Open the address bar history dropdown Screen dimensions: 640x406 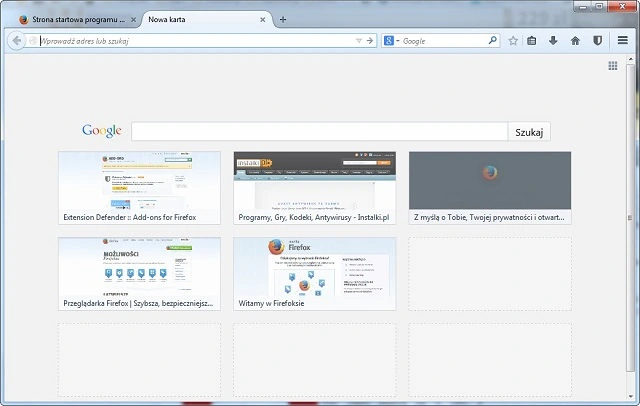(x=359, y=41)
